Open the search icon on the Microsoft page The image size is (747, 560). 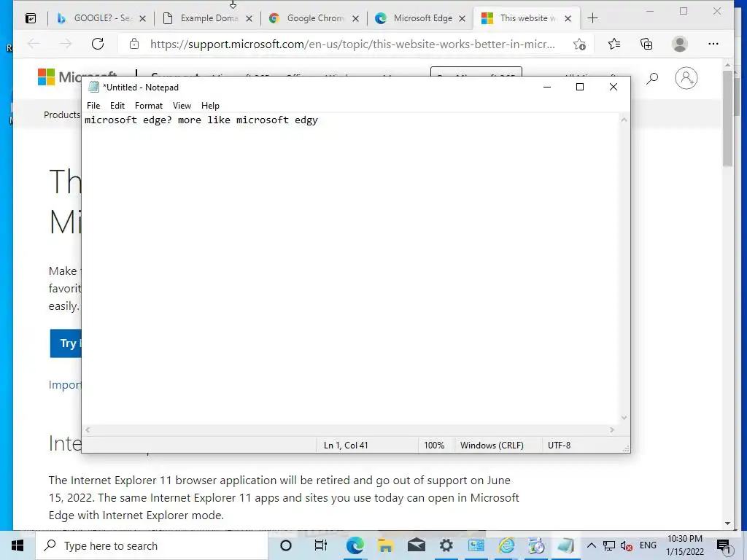(652, 79)
